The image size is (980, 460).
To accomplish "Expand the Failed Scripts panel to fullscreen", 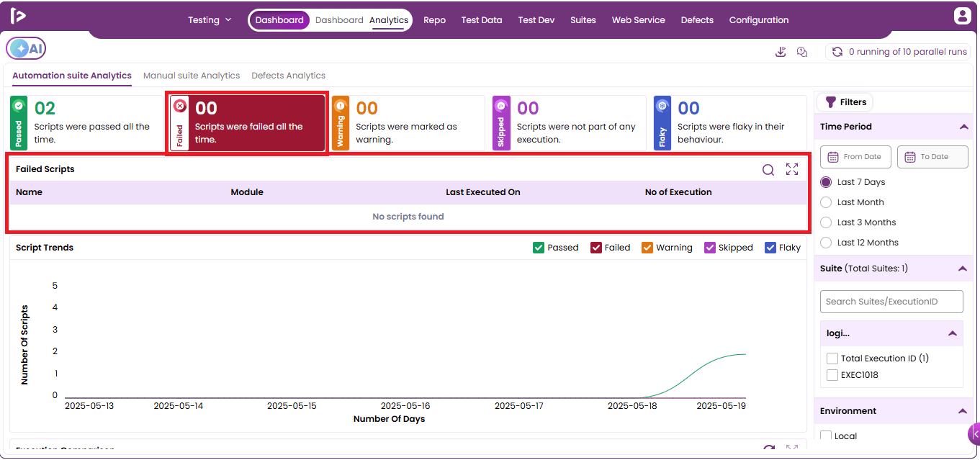I will [x=792, y=169].
